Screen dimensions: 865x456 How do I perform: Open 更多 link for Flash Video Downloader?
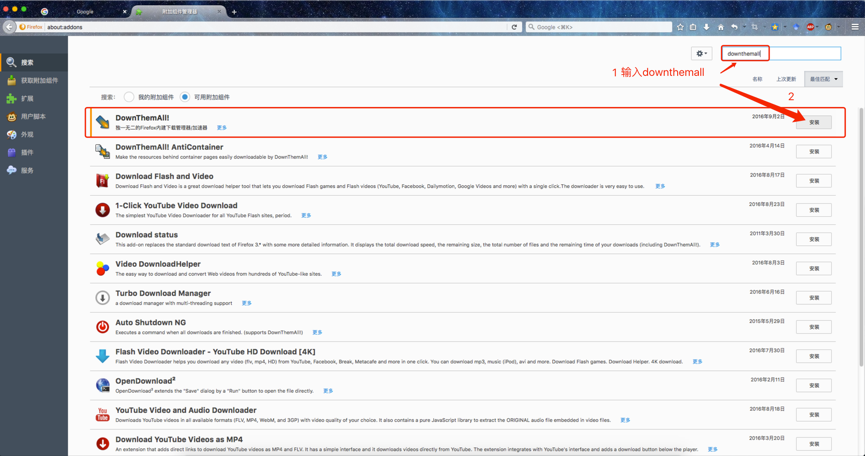coord(697,362)
